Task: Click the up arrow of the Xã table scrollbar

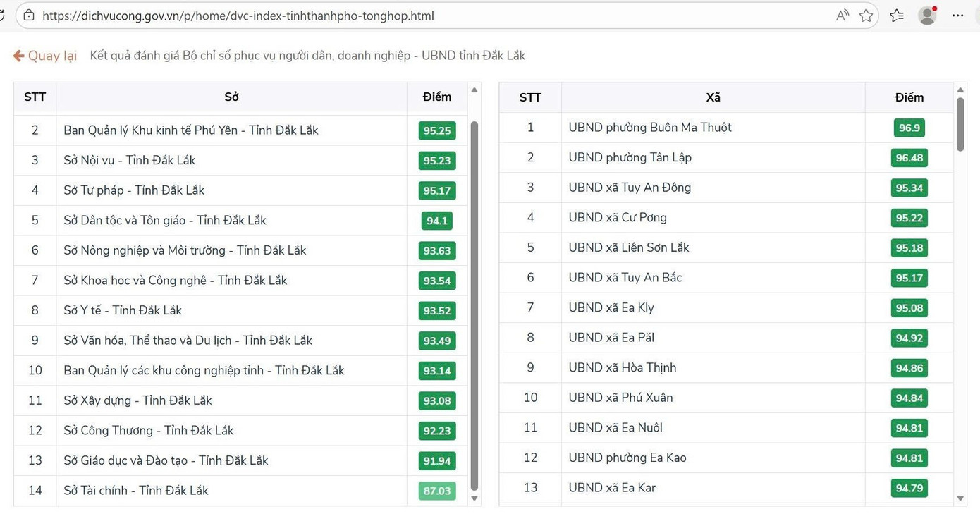Action: click(960, 90)
